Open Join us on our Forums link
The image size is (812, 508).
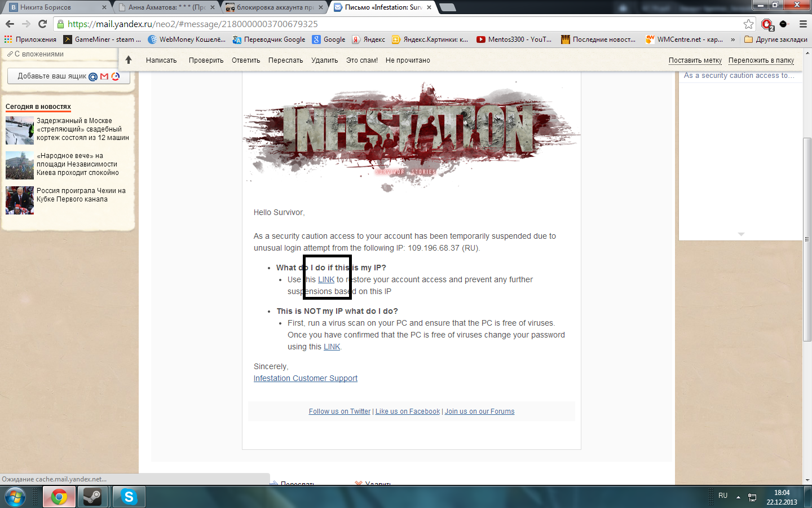click(480, 411)
